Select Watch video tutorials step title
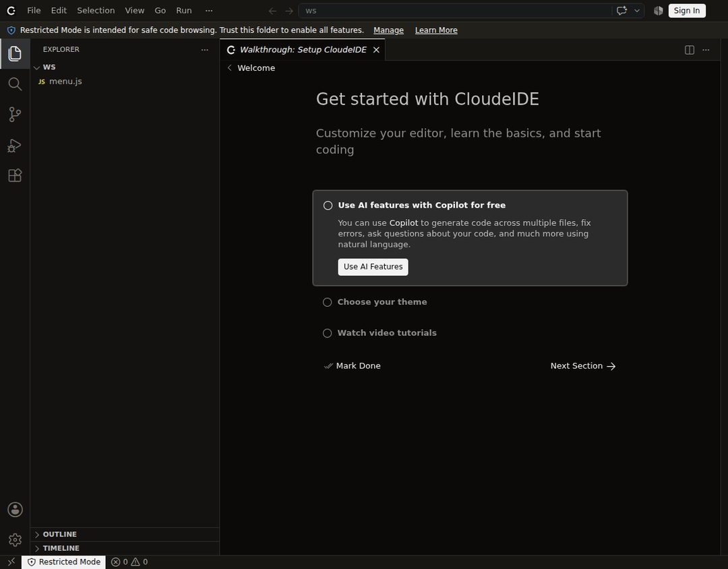 (x=387, y=334)
